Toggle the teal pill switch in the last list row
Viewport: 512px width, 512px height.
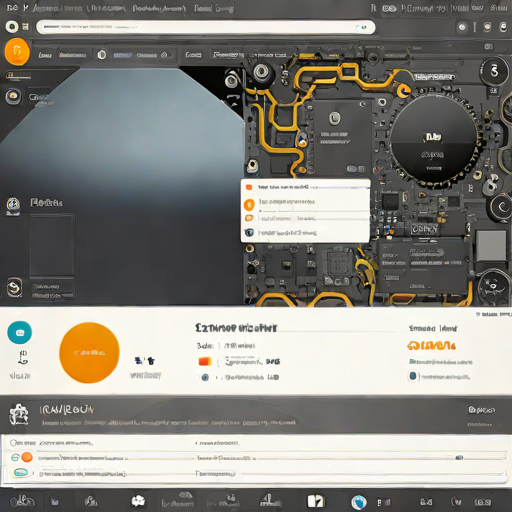tap(21, 472)
